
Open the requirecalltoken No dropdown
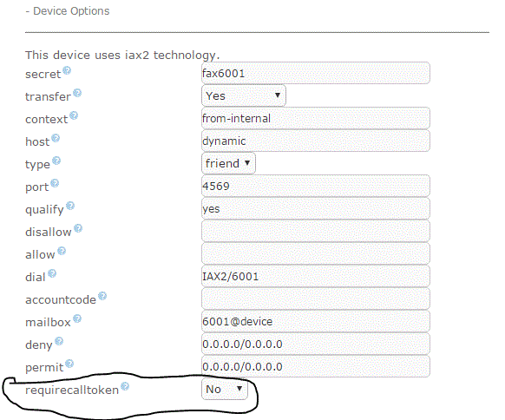(225, 389)
